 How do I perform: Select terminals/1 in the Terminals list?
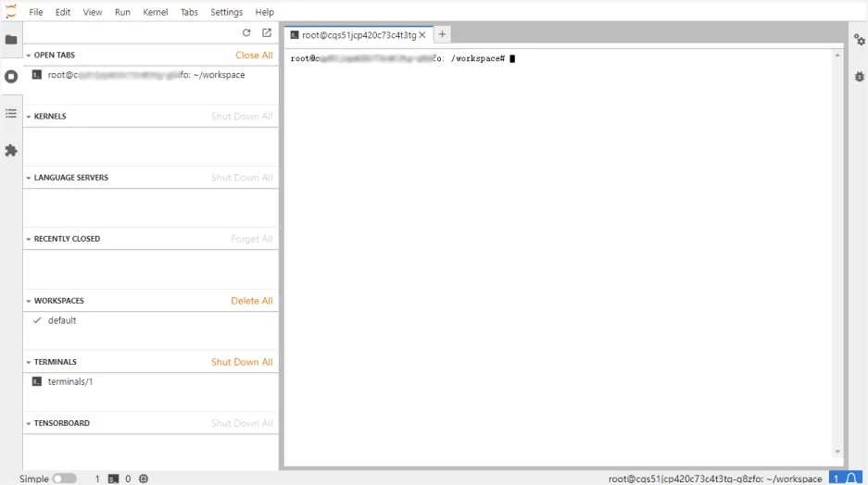(x=151, y=382)
